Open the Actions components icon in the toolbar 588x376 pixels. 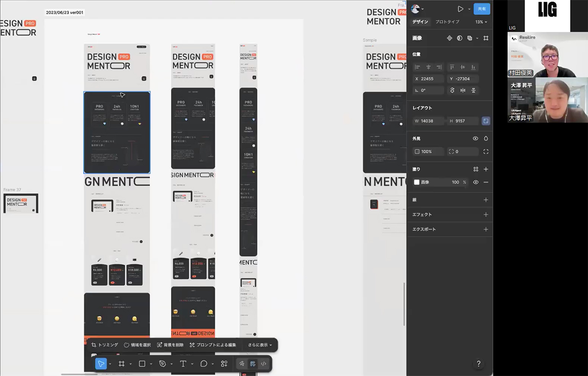(224, 364)
